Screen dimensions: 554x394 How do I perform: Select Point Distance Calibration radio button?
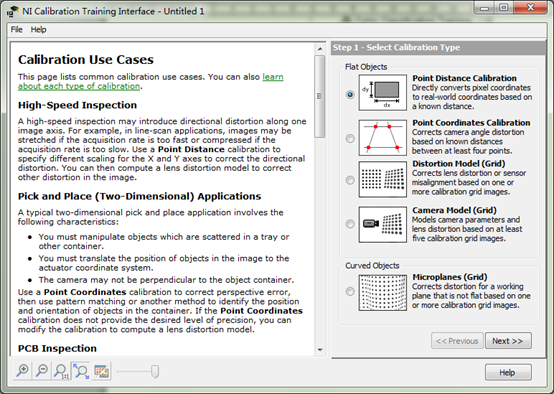coord(350,94)
